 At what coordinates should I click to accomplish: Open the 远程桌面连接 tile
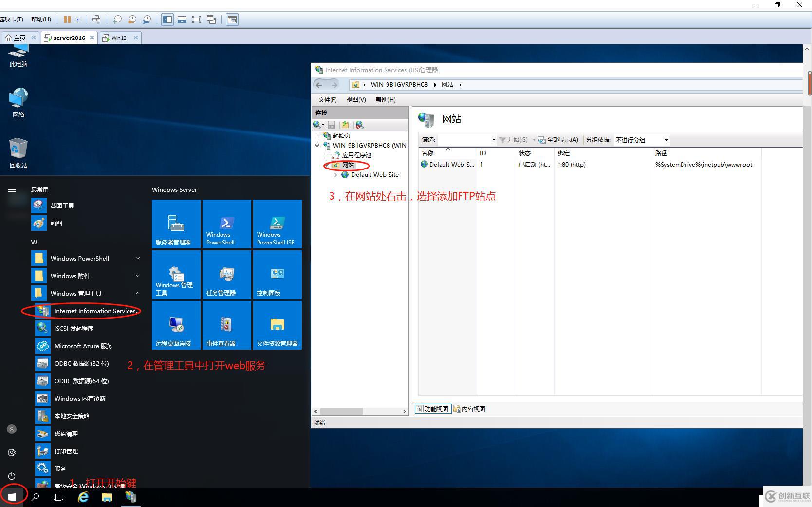pos(176,325)
